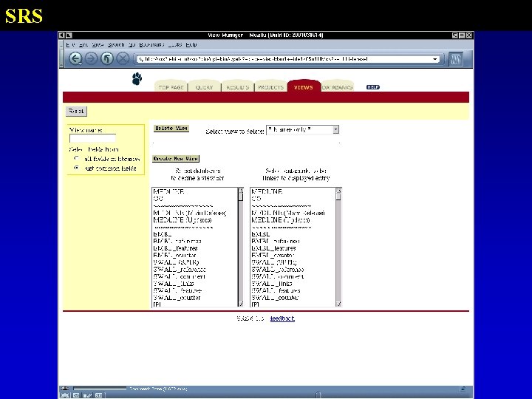Switch to the PROJECTS tab
Viewport: 532px width, 399px height.
[270, 87]
